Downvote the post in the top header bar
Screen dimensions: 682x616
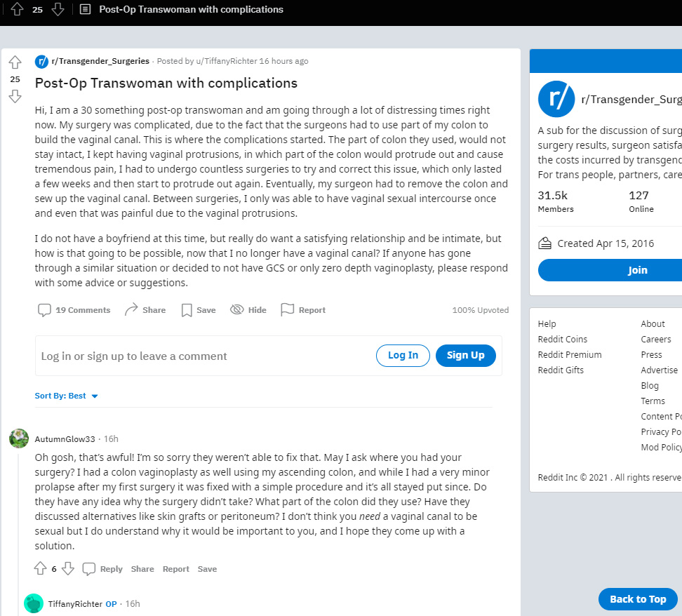pyautogui.click(x=58, y=10)
